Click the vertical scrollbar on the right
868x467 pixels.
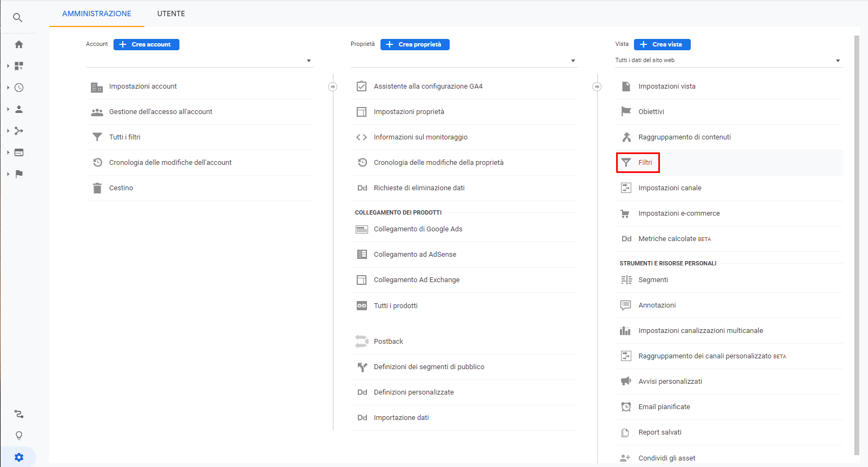click(857, 245)
